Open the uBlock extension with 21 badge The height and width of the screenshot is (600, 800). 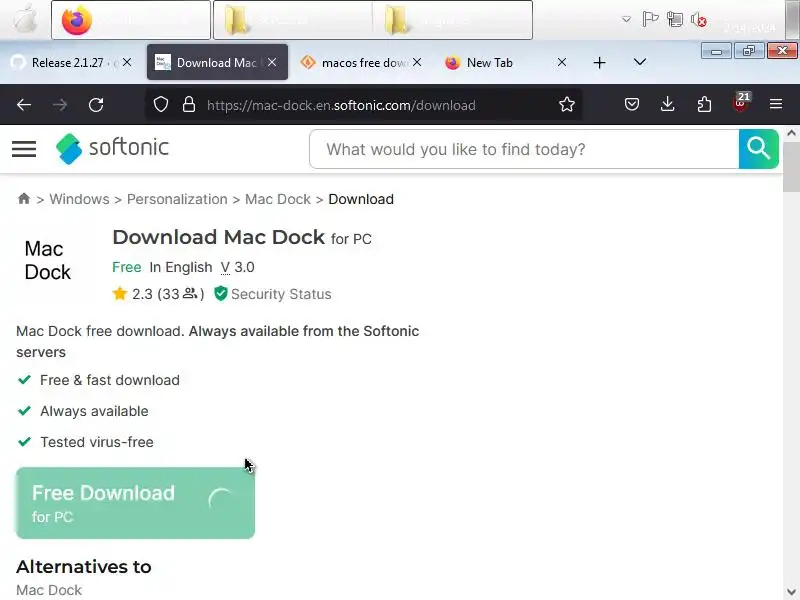(x=740, y=103)
